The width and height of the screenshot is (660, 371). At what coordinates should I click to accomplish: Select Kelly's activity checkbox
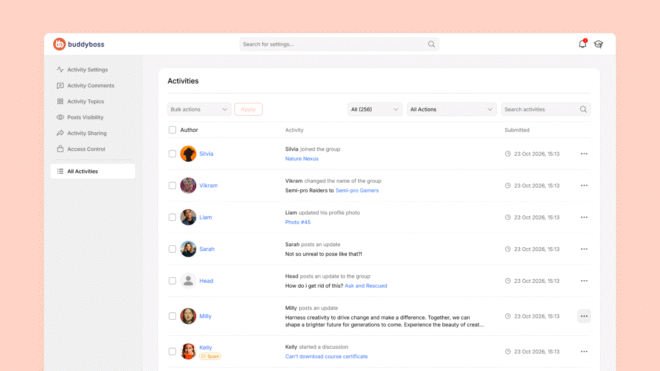pyautogui.click(x=172, y=351)
